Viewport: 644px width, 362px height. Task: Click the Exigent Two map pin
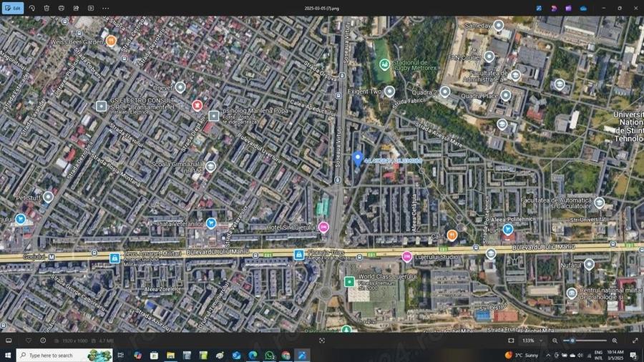click(x=389, y=91)
